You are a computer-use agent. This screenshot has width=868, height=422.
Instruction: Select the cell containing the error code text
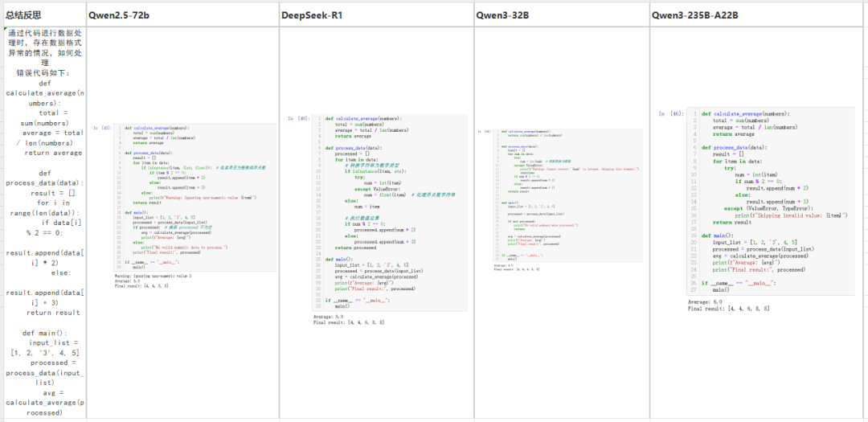(43, 225)
